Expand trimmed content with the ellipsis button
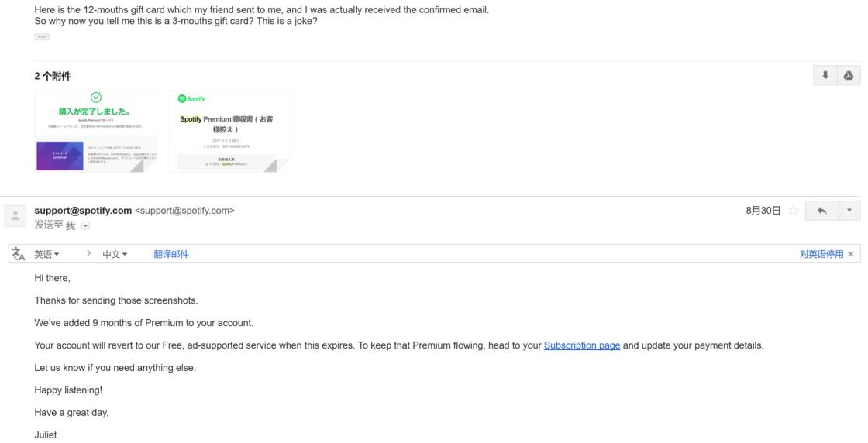 (42, 36)
